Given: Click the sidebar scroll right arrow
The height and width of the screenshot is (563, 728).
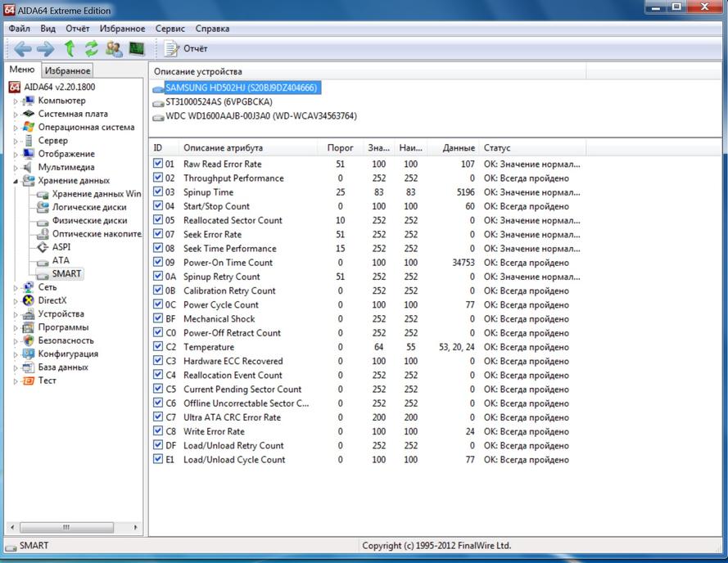Looking at the screenshot, I should tap(135, 527).
